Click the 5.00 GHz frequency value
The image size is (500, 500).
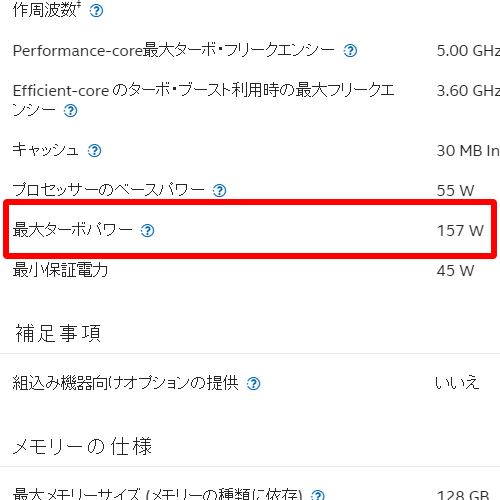click(x=468, y=51)
